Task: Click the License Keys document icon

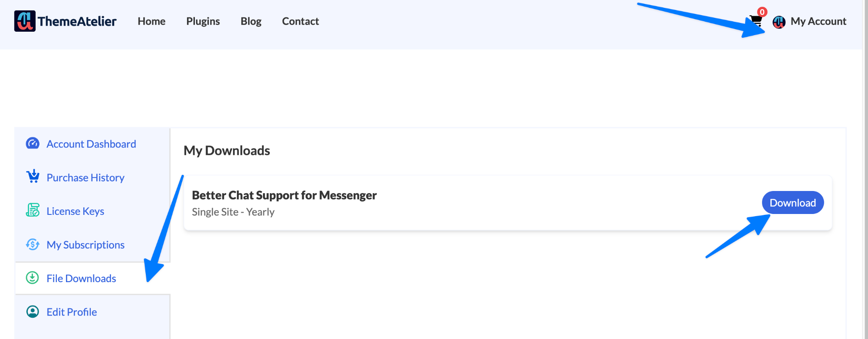Action: click(33, 210)
